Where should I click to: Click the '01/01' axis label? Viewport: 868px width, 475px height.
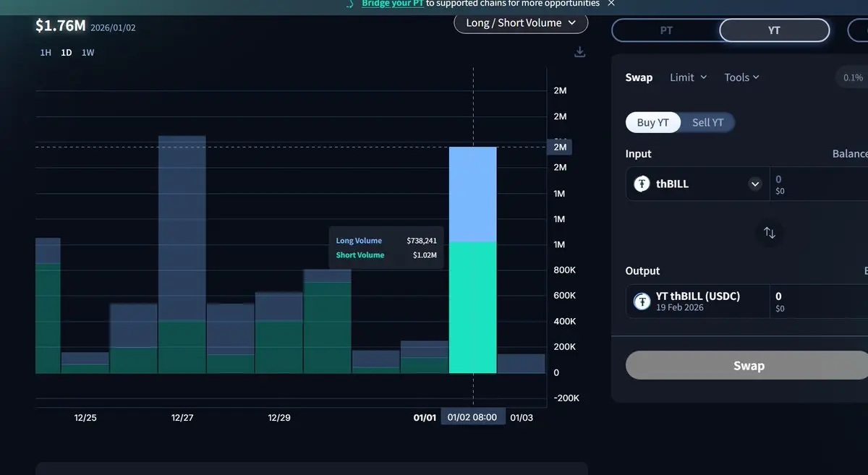coord(425,418)
